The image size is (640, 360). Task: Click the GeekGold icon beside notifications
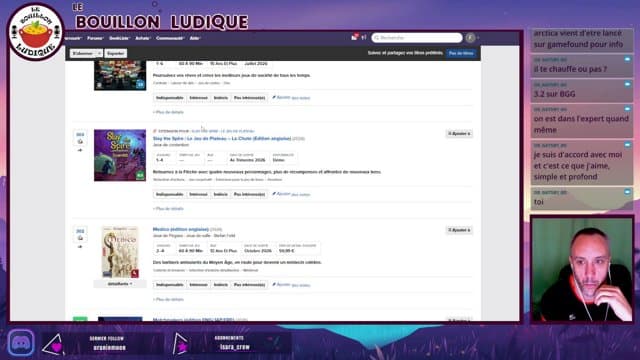pyautogui.click(x=364, y=38)
